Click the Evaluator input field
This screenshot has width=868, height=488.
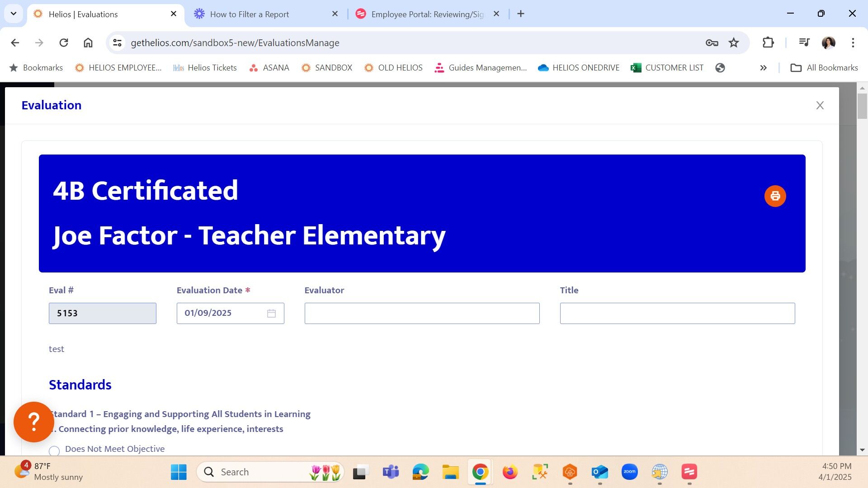(422, 313)
